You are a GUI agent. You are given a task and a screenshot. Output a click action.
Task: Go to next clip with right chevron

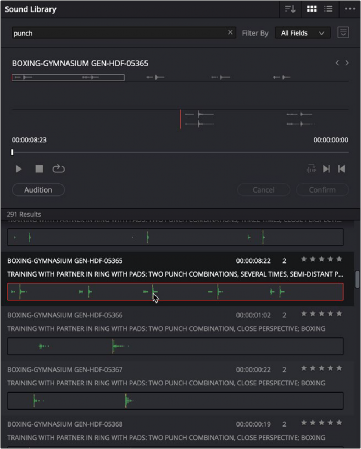[x=347, y=63]
